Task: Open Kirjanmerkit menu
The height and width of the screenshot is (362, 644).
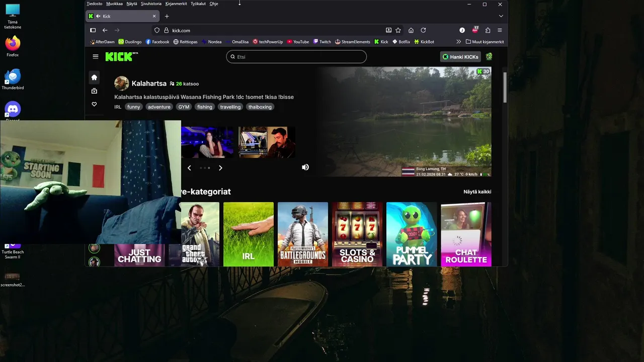Action: pos(176,4)
